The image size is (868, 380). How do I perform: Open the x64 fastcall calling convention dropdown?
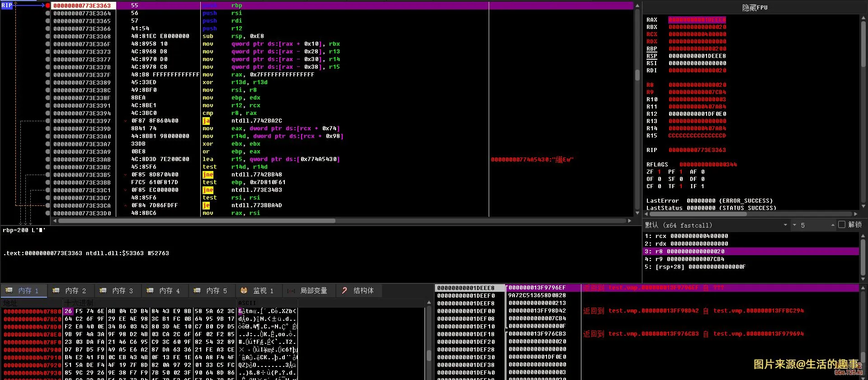click(785, 225)
